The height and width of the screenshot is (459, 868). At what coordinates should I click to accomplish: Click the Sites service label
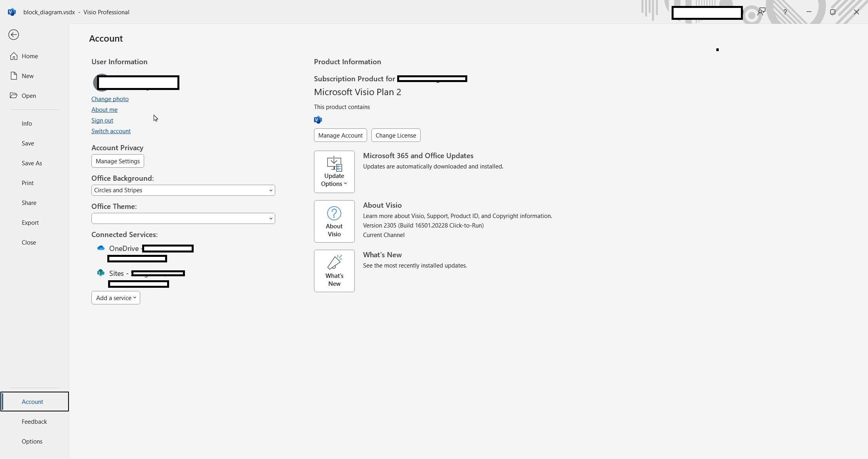116,273
